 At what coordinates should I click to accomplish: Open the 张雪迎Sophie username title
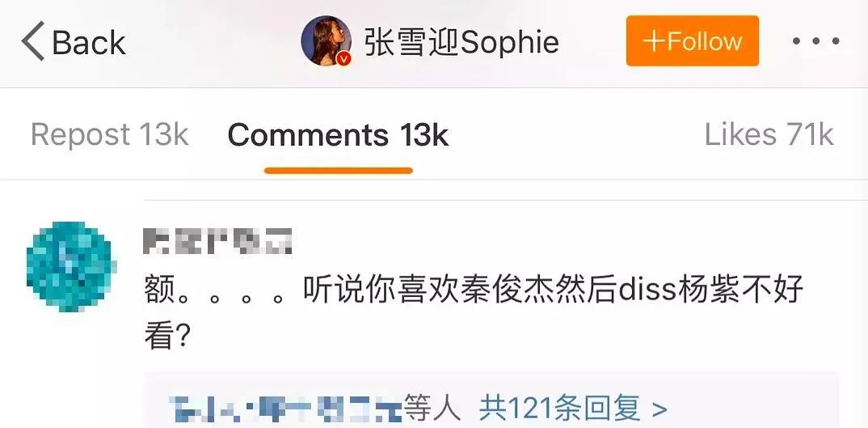pyautogui.click(x=461, y=43)
